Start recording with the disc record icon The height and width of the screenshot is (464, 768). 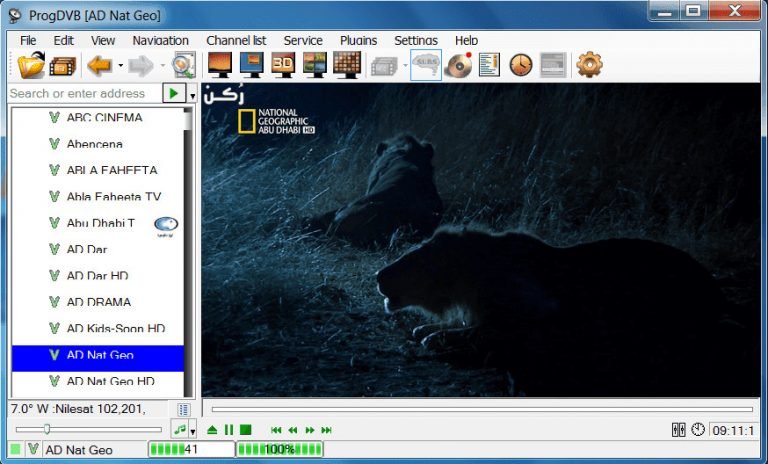[x=458, y=65]
